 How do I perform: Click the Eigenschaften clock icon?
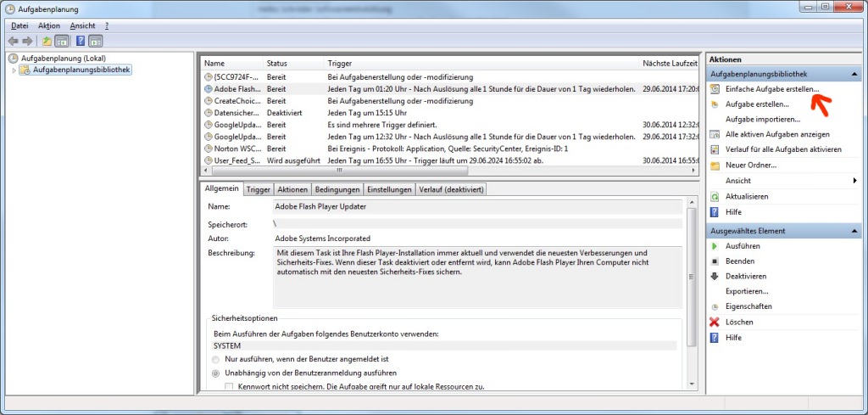tap(715, 307)
